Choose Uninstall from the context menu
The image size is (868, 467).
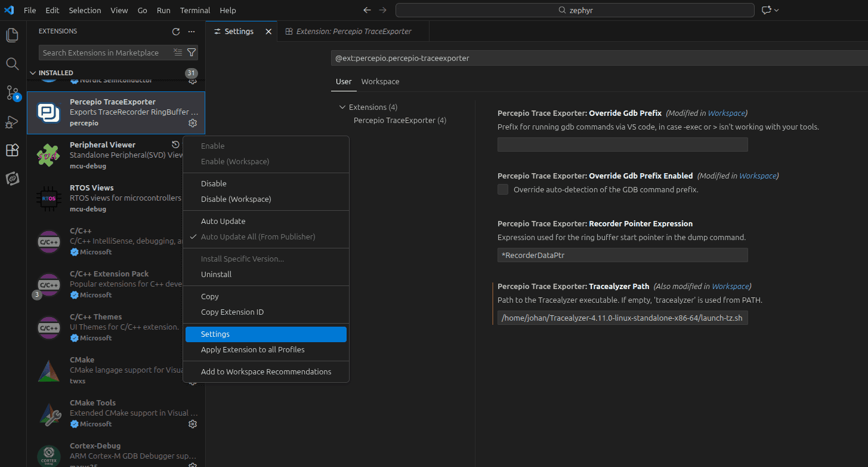(217, 274)
